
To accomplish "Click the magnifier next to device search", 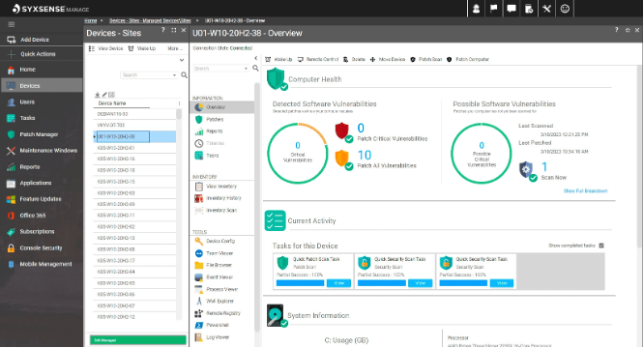I will [184, 75].
